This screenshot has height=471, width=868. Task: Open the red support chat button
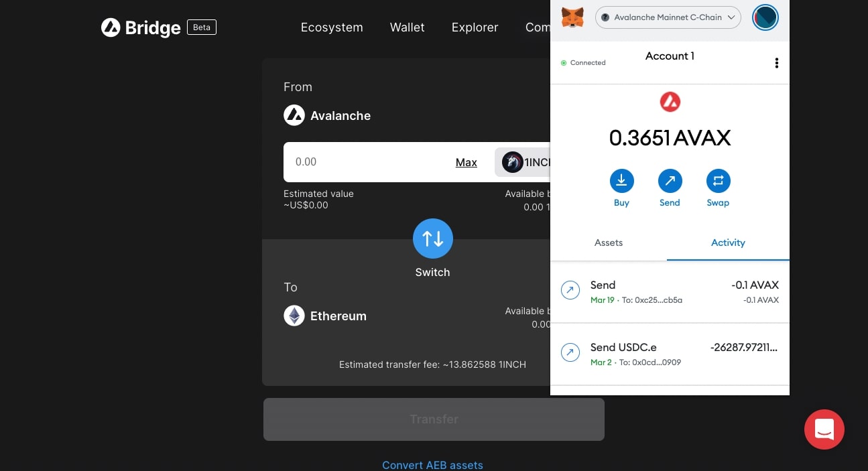(x=824, y=429)
